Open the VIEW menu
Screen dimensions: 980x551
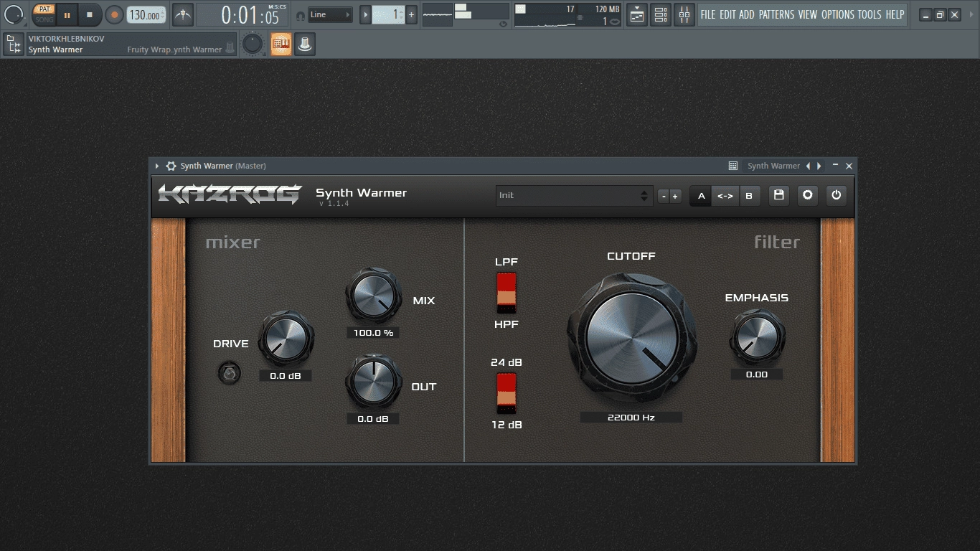tap(808, 14)
